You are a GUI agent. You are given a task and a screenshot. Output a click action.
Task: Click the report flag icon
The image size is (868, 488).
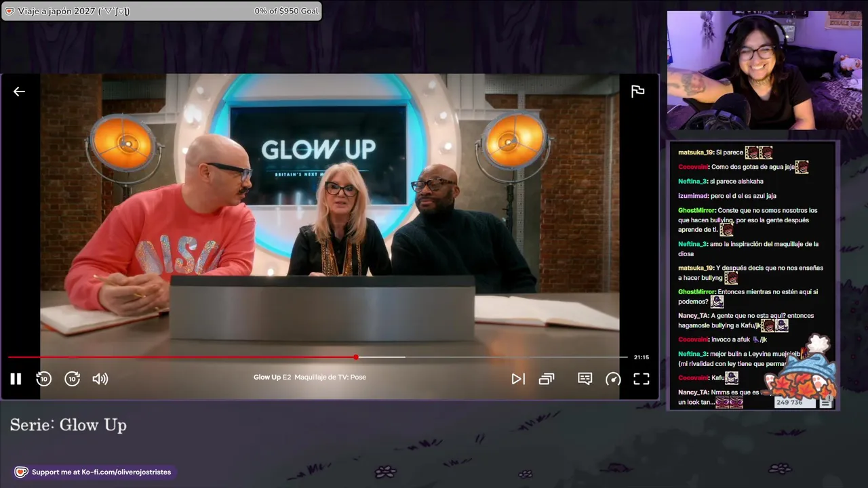point(637,91)
